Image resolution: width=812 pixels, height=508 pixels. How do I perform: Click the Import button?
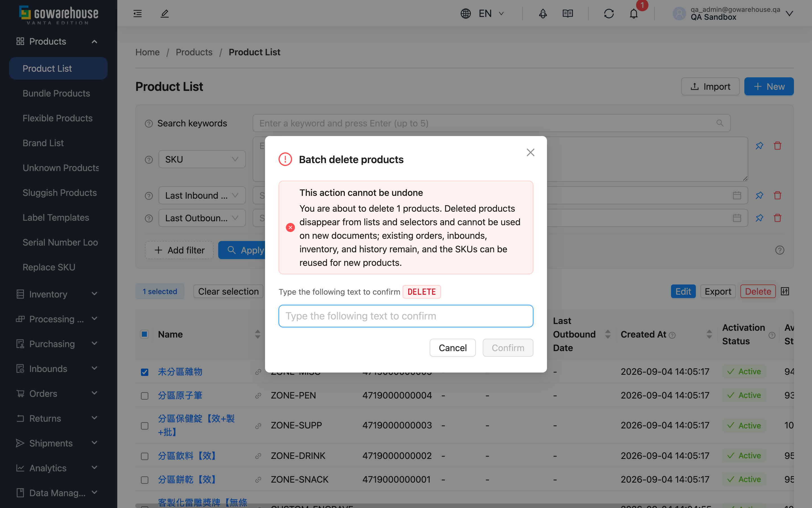(x=710, y=86)
